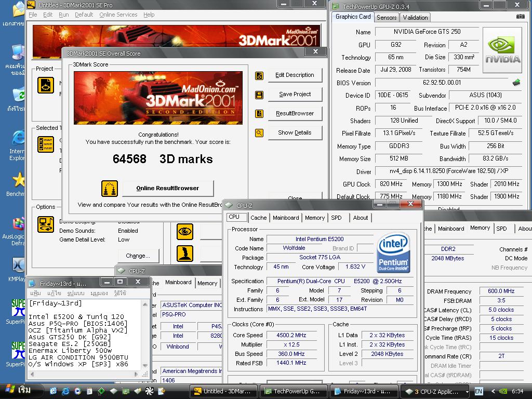
Task: Click ResultBrowser button
Action: (x=295, y=114)
